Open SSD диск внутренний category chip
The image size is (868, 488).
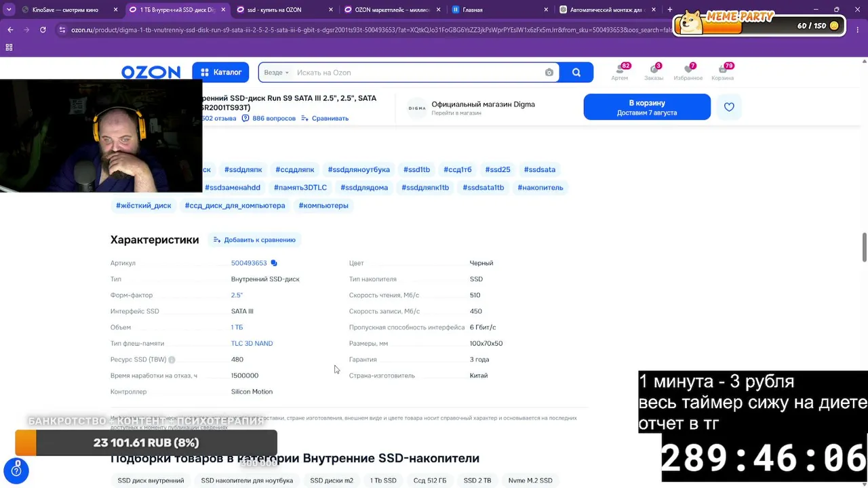coord(151,481)
